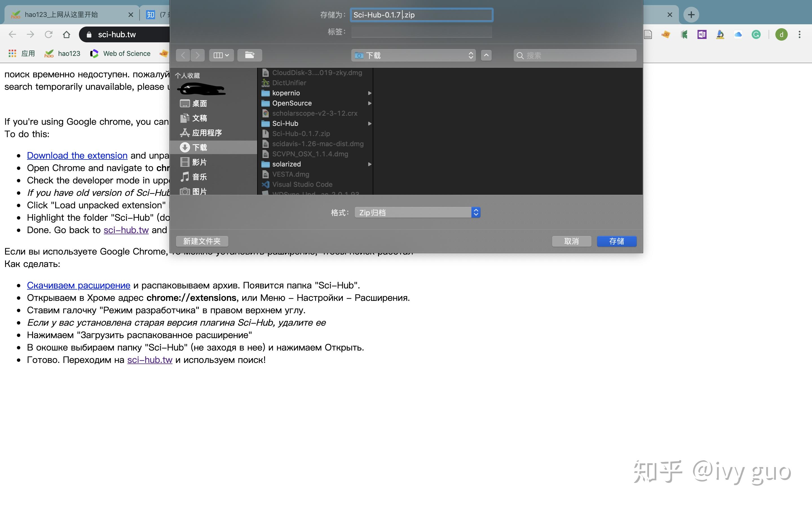Expand the solarized folder
Viewport: 812px width, 508px height.
pos(370,164)
